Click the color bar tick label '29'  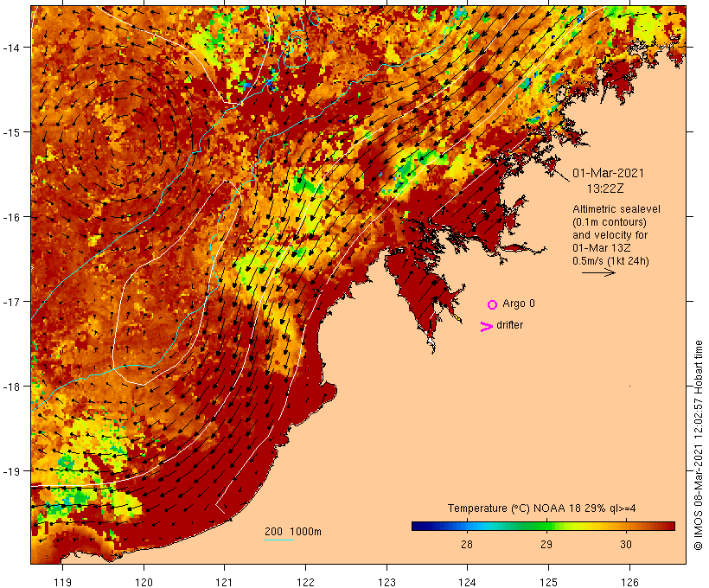(546, 544)
